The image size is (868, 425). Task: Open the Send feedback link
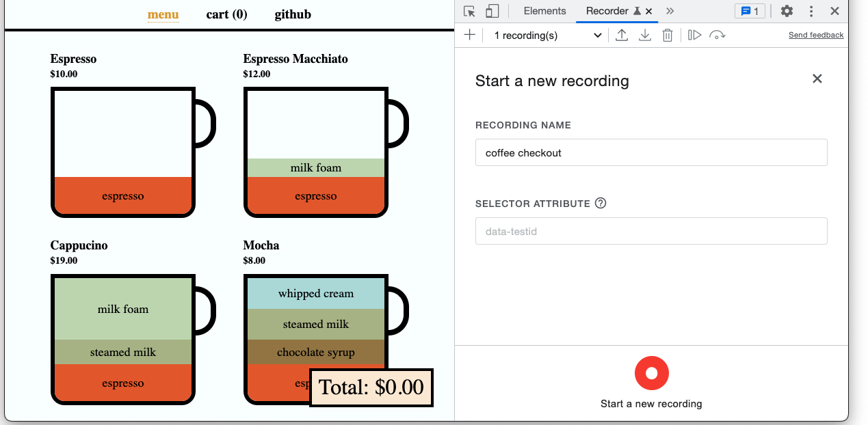[x=816, y=35]
